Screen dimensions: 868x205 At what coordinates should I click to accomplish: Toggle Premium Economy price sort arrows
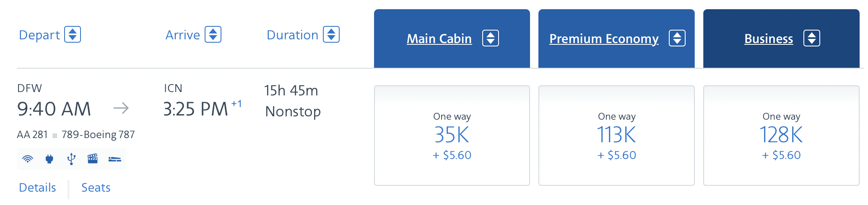click(x=677, y=38)
